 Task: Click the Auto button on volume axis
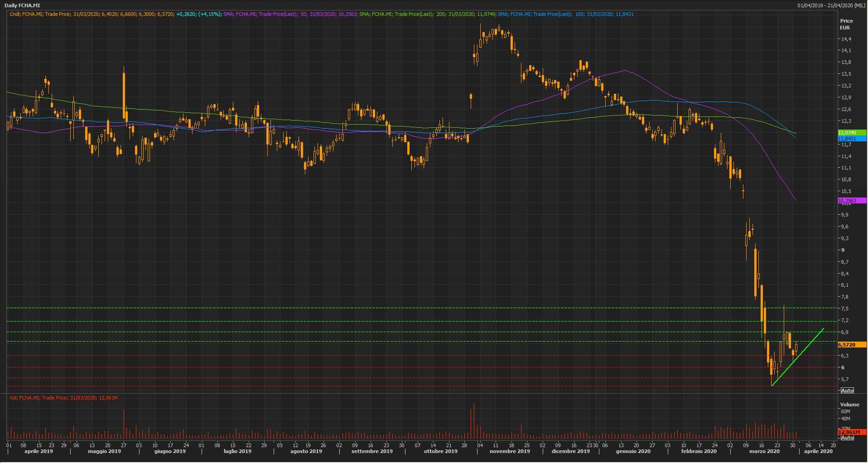point(847,438)
